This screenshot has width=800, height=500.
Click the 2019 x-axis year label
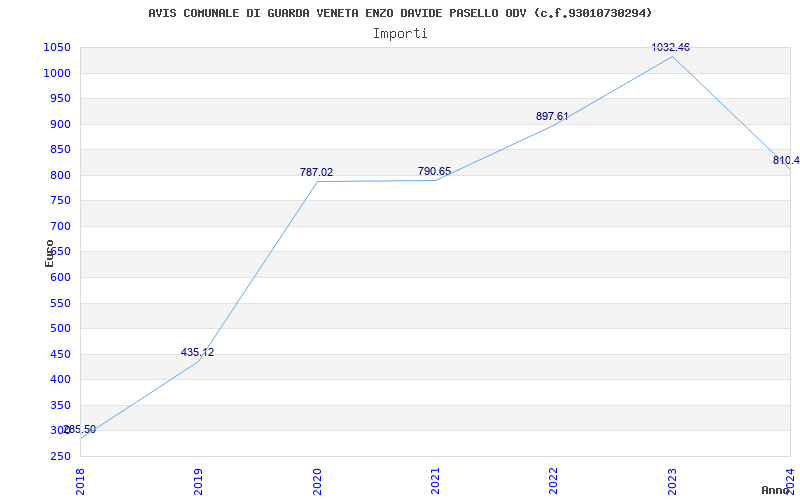[x=198, y=482]
